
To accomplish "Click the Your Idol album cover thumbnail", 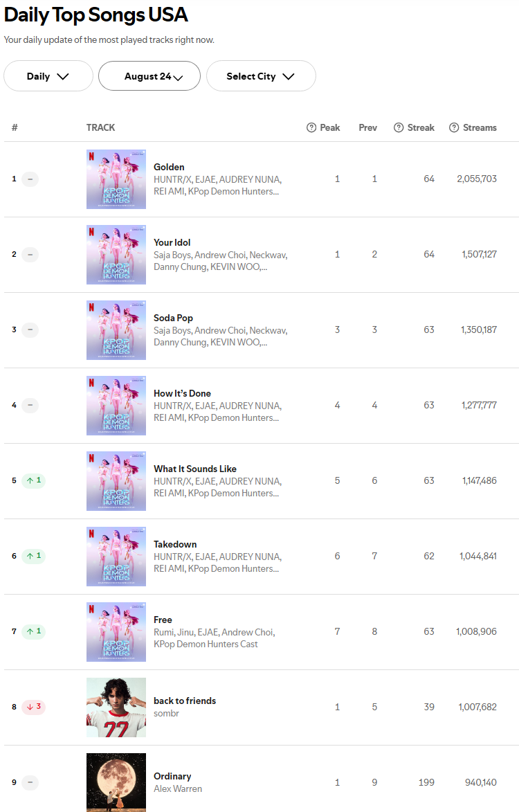I will tap(116, 254).
